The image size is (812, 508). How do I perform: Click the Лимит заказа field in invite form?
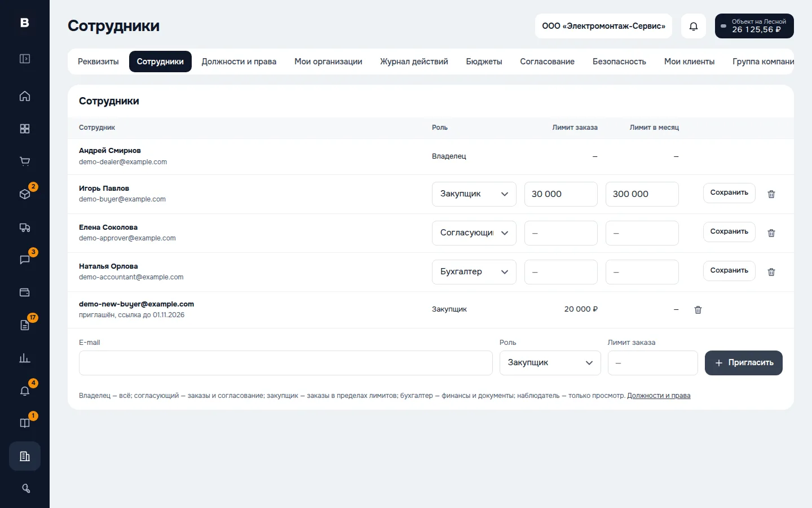[653, 363]
